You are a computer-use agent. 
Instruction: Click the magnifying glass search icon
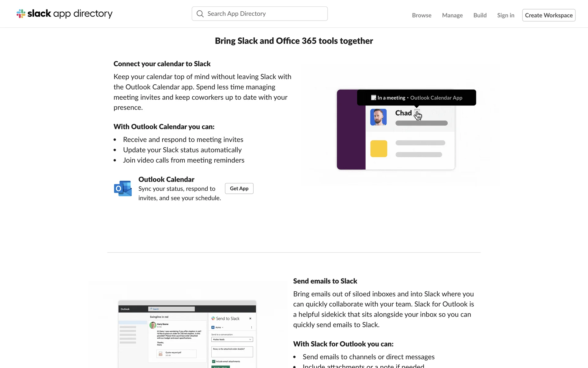pos(200,14)
